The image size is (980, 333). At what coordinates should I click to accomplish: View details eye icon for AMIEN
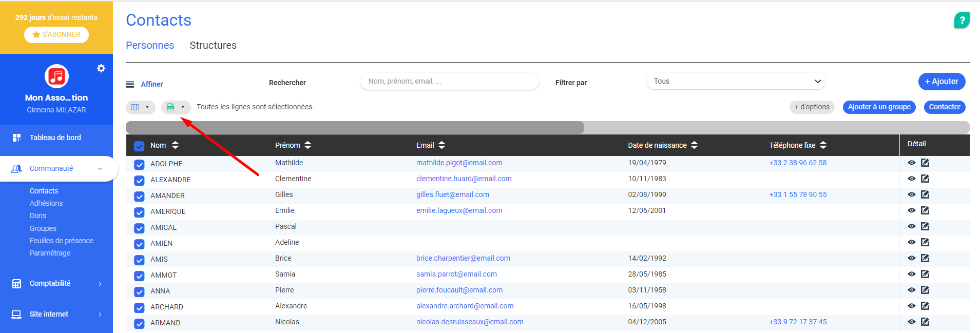click(912, 242)
